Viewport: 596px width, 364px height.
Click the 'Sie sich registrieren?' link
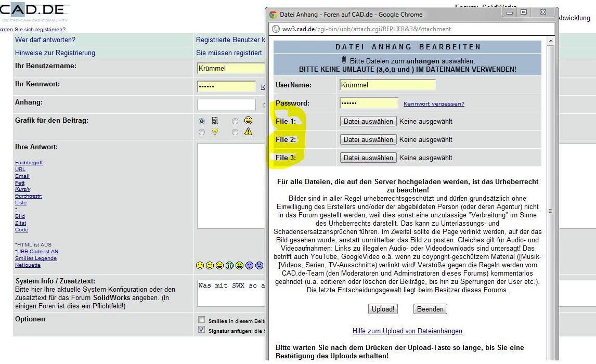[x=33, y=29]
